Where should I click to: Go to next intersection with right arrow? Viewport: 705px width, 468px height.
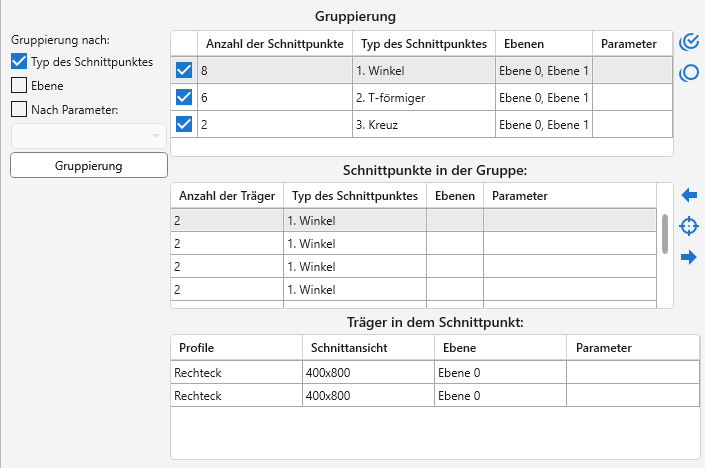click(688, 257)
